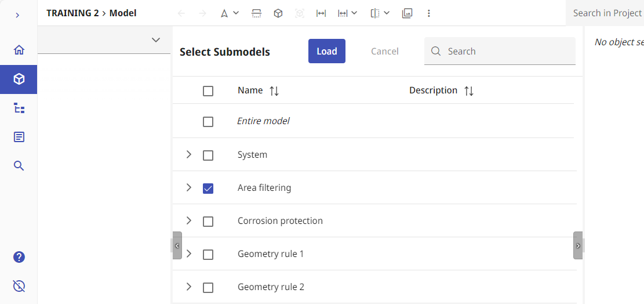Click the submodels Search field
Screen dimensions: 644x304
(x=500, y=52)
